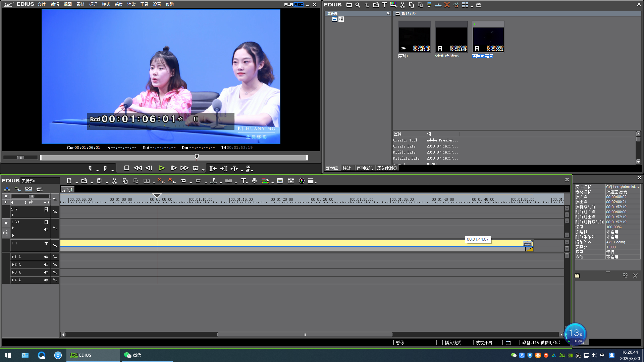Mute audio on the 1 VA track
The height and width of the screenshot is (362, 644).
46,230
